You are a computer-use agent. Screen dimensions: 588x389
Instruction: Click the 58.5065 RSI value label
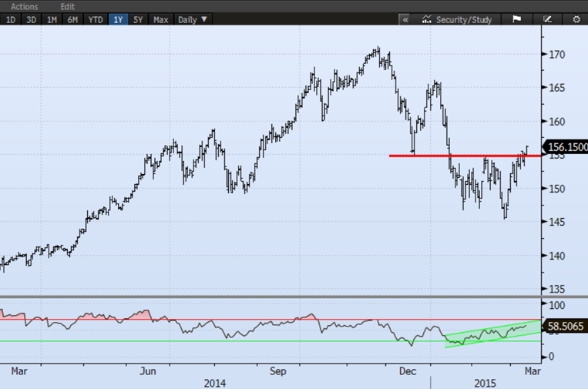(566, 327)
